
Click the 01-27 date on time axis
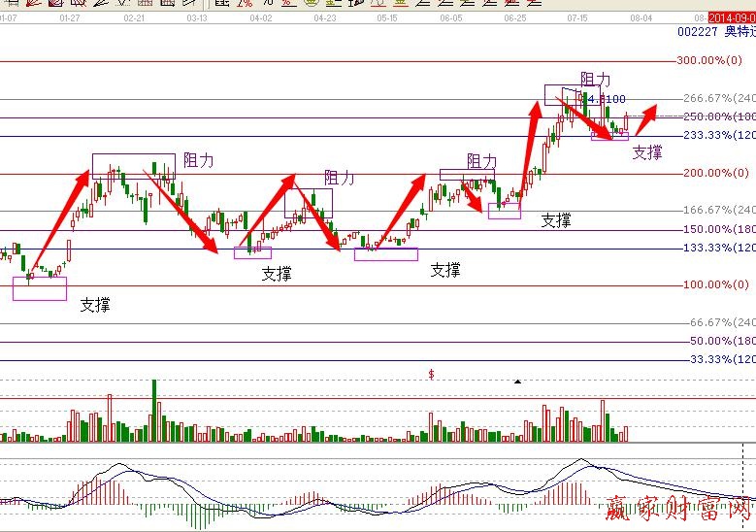(x=70, y=18)
